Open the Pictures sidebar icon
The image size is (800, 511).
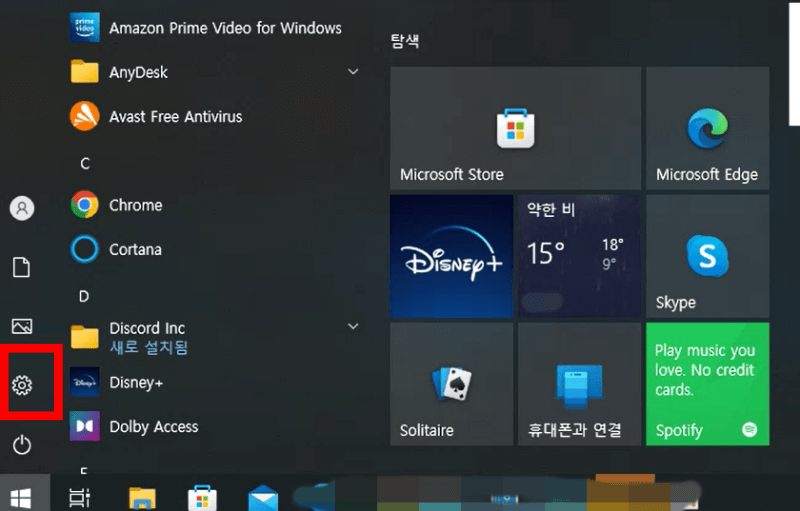coord(22,326)
